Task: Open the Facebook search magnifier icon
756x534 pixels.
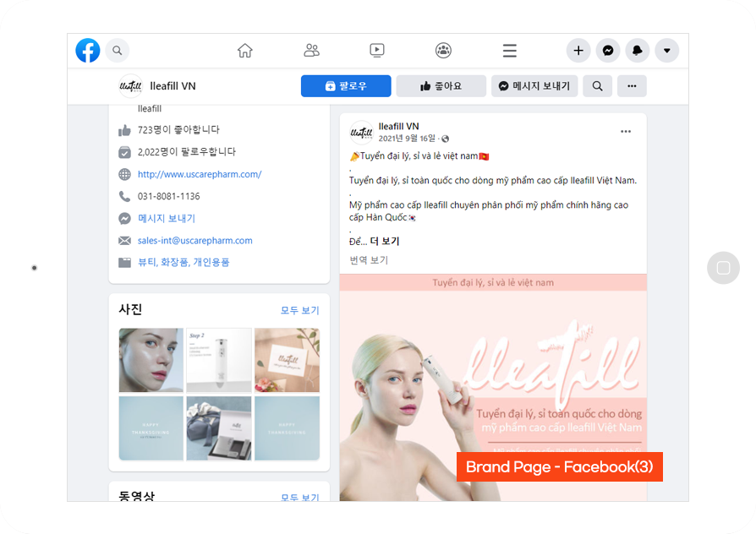Action: pyautogui.click(x=118, y=51)
